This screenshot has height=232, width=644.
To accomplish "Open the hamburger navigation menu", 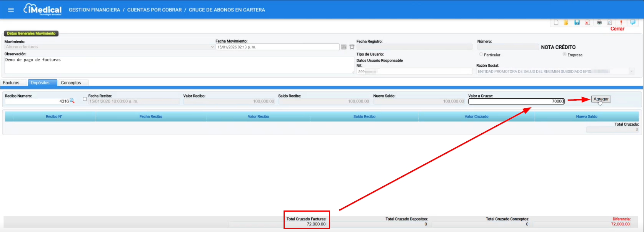I will [x=11, y=10].
